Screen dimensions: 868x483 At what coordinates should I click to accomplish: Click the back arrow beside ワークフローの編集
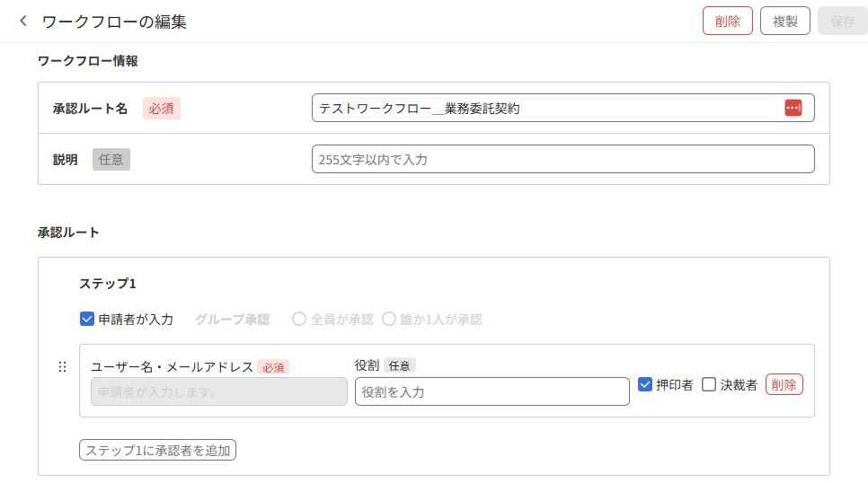tap(23, 21)
